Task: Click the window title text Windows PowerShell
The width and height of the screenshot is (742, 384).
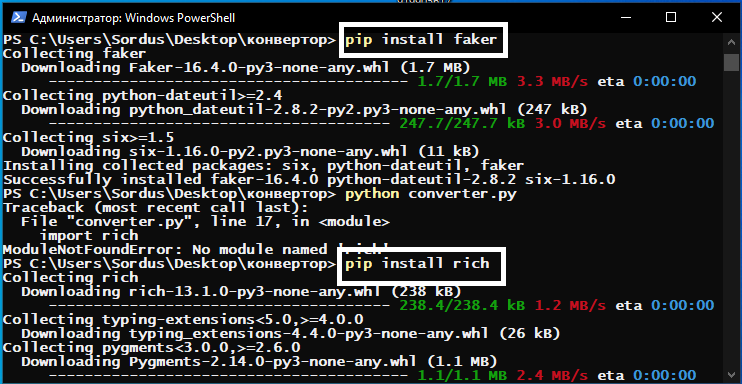Action: click(133, 18)
